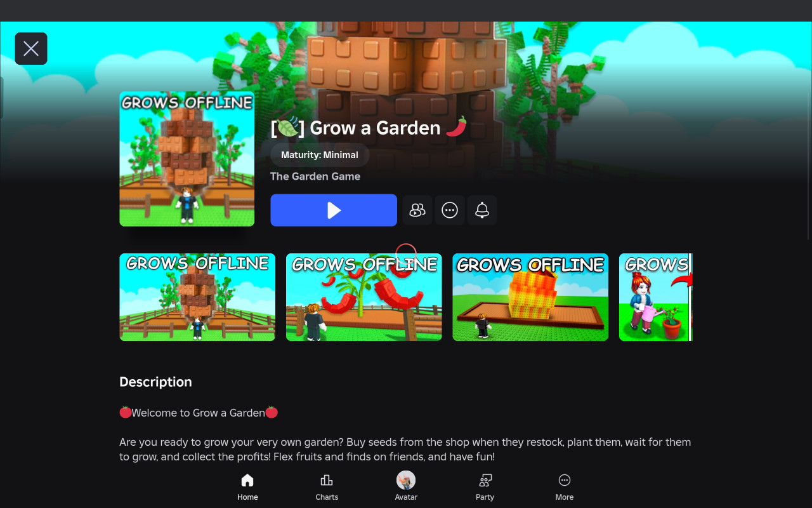
Task: Open the Avatar tab
Action: pyautogui.click(x=406, y=487)
